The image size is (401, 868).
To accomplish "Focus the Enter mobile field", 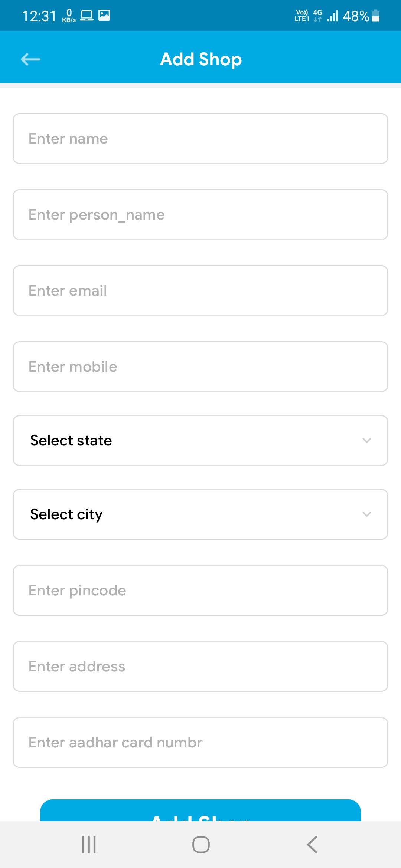I will [200, 366].
